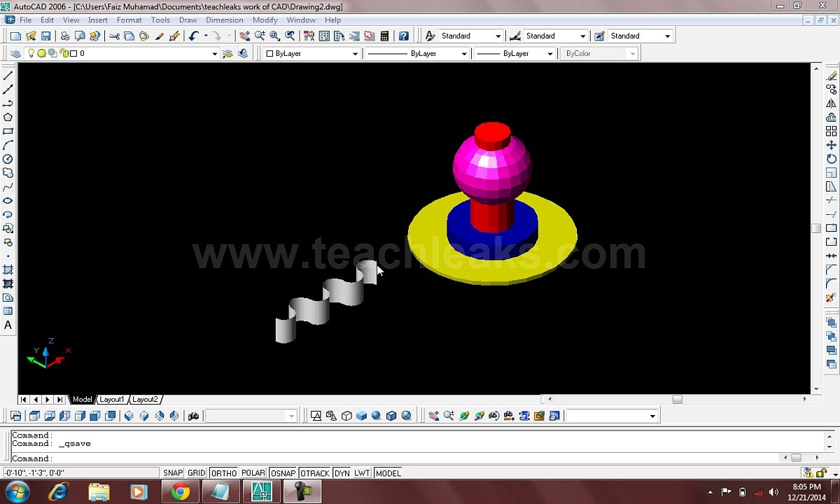This screenshot has height=504, width=840.
Task: Click the horizontal scrollbar thumb
Action: point(677,400)
